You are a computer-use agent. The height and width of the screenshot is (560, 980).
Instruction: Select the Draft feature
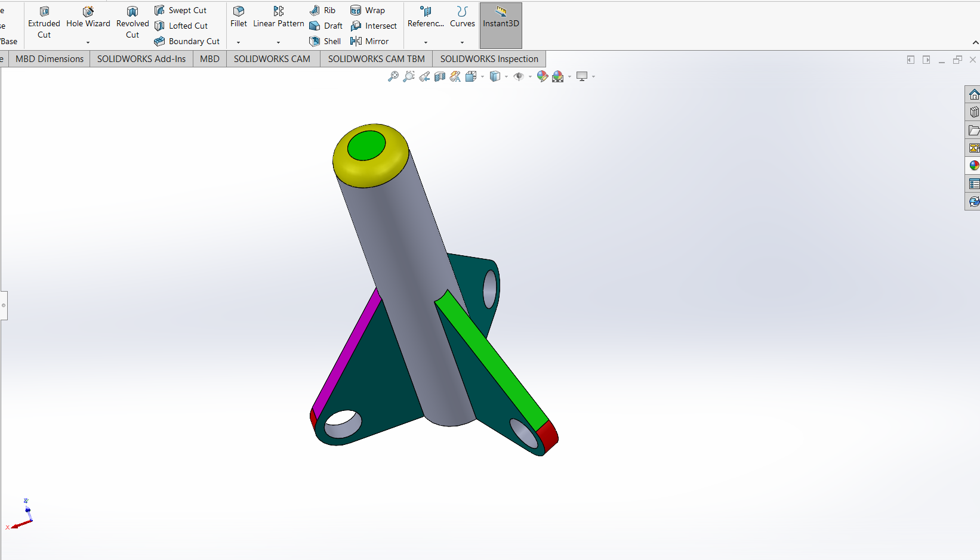(x=326, y=26)
